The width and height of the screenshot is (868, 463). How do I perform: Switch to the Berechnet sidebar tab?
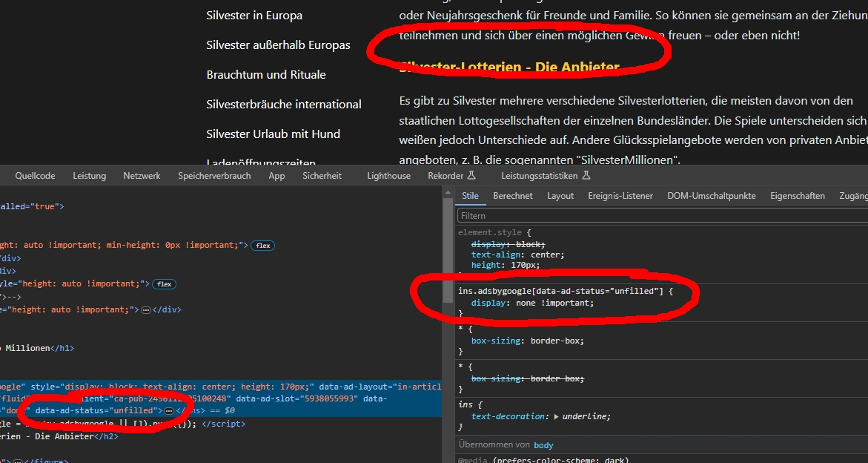pos(513,195)
